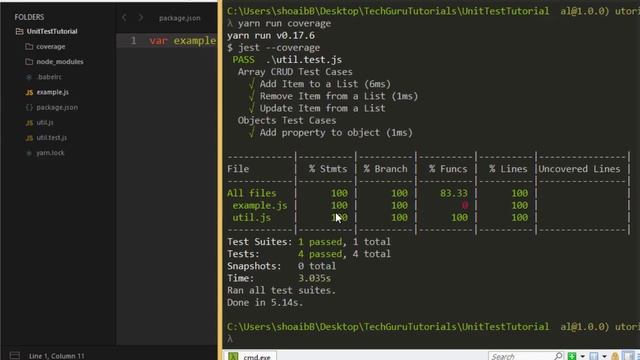The height and width of the screenshot is (360, 640).
Task: Click the 'All files' coverage row label
Action: 251,193
